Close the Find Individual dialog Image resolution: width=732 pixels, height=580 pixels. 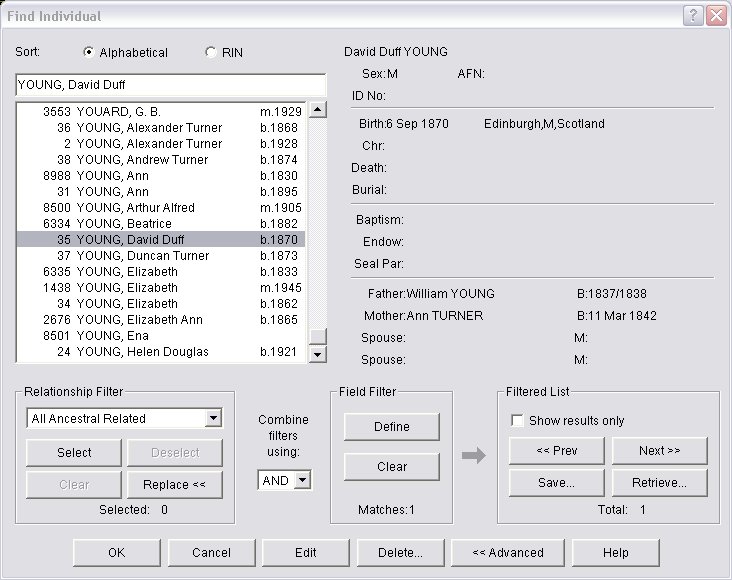(x=716, y=16)
